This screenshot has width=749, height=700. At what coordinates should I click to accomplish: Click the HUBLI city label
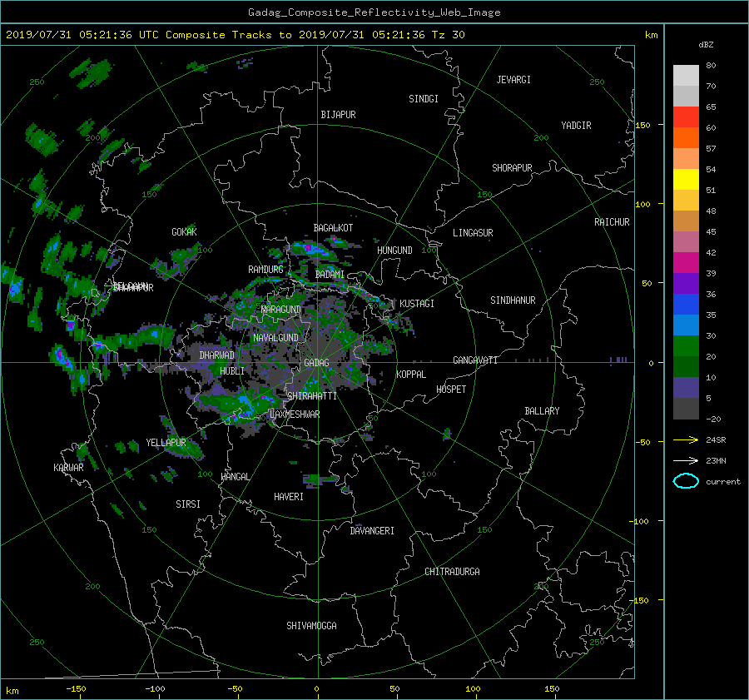(232, 371)
